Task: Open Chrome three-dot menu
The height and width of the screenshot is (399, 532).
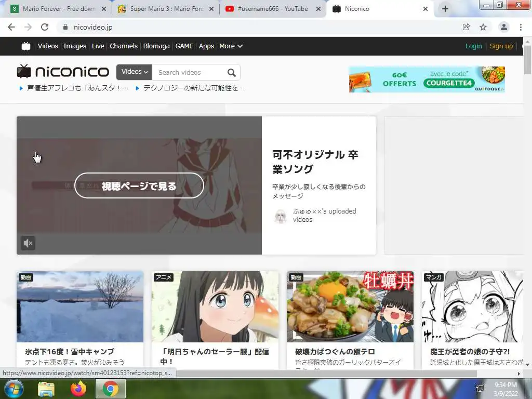Action: pyautogui.click(x=521, y=27)
